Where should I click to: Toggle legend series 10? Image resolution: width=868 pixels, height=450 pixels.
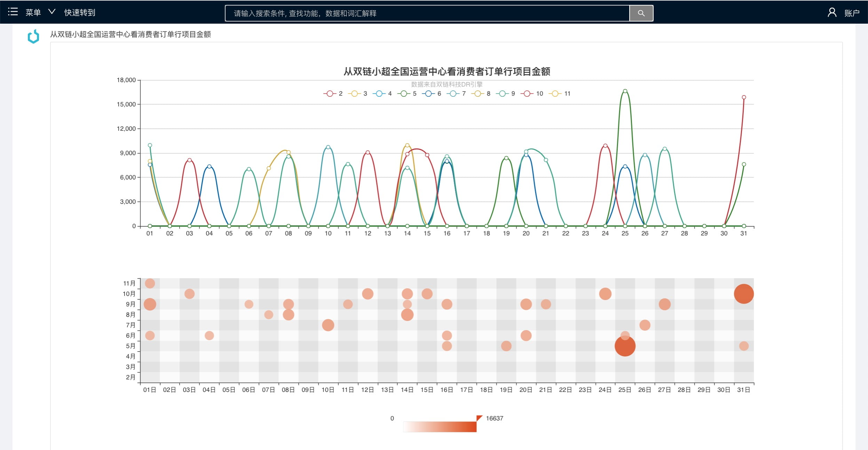[x=532, y=94]
